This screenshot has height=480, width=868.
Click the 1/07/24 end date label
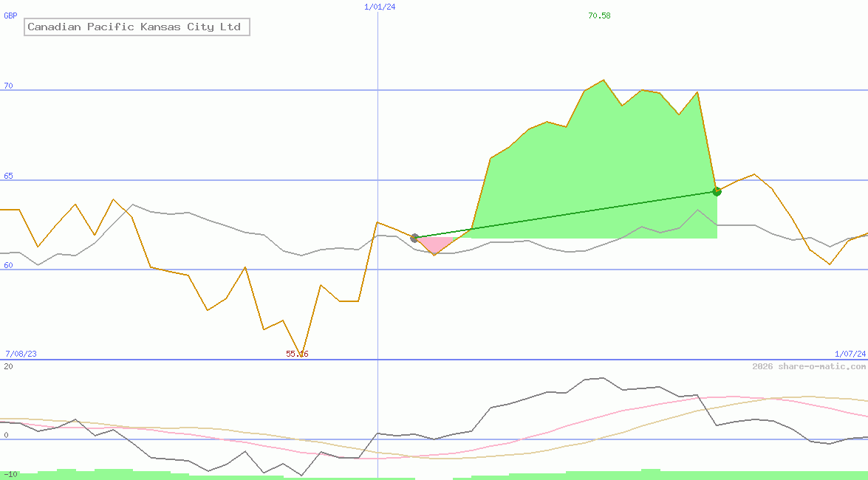(850, 354)
